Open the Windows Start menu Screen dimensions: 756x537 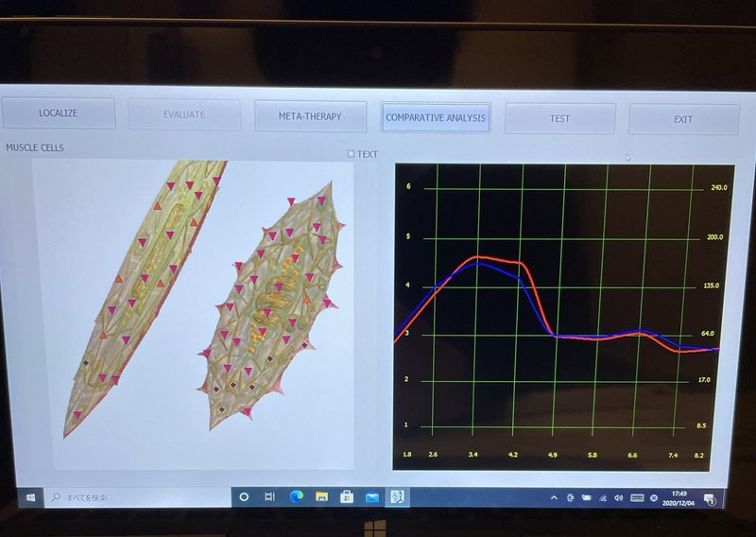31,497
